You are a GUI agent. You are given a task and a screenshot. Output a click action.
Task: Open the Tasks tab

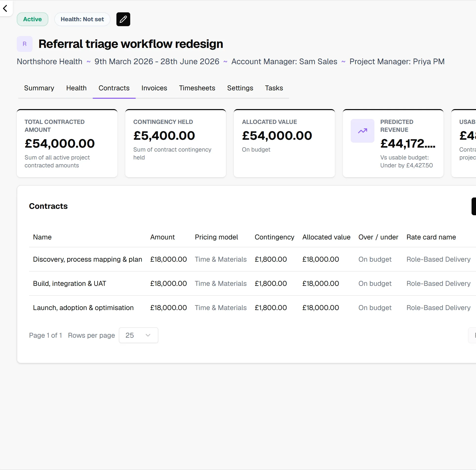pos(274,88)
